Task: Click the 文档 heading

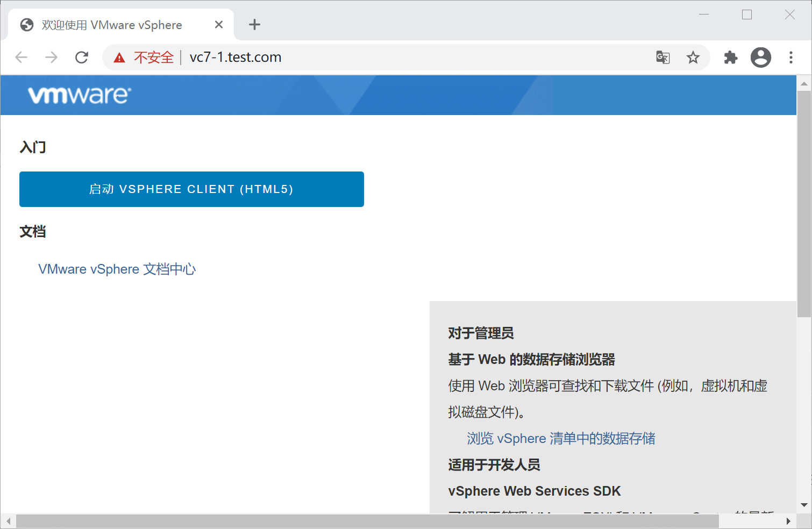Action: 33,232
